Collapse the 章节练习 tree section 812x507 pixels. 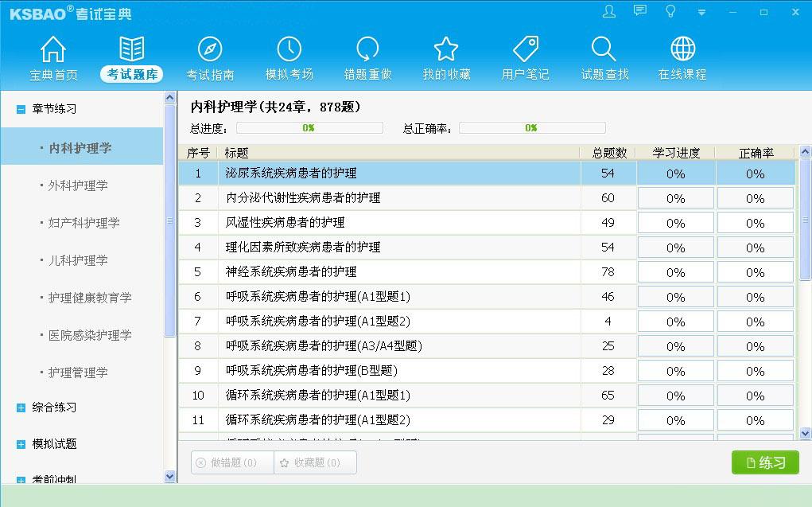(21, 109)
